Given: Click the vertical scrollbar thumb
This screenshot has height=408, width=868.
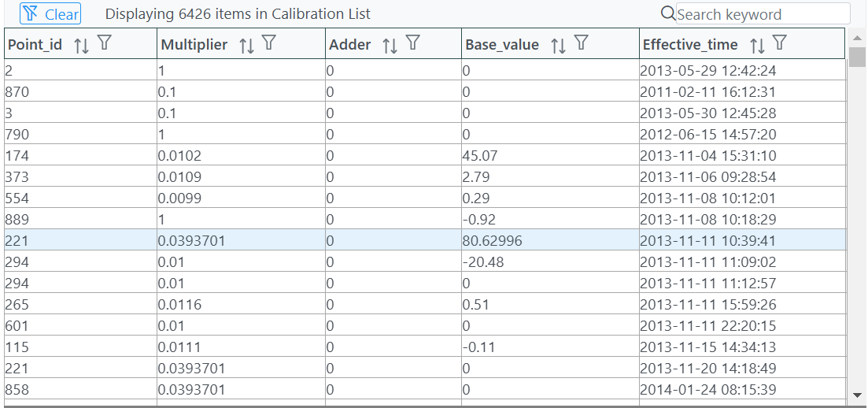Looking at the screenshot, I should pos(858,57).
